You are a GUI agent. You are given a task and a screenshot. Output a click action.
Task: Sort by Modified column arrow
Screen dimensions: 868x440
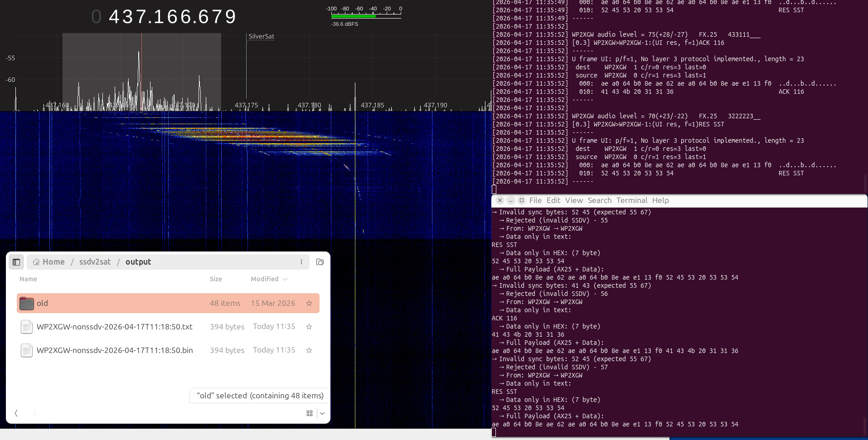[x=285, y=279]
